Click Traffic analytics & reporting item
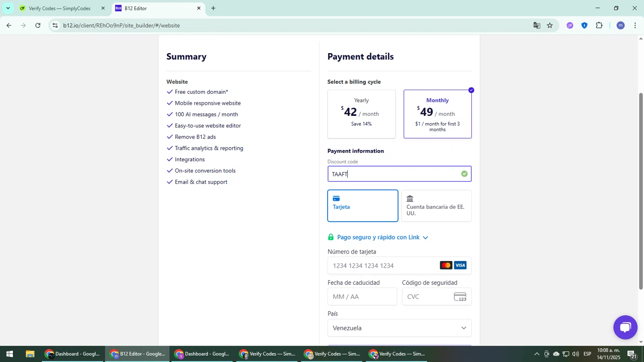This screenshot has width=644, height=362. pyautogui.click(x=209, y=148)
